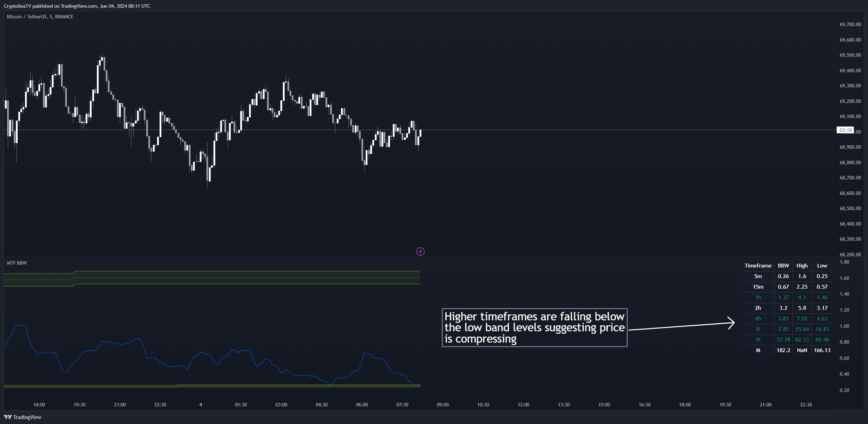
Task: Select the 1h timeframe row label
Action: (x=758, y=297)
